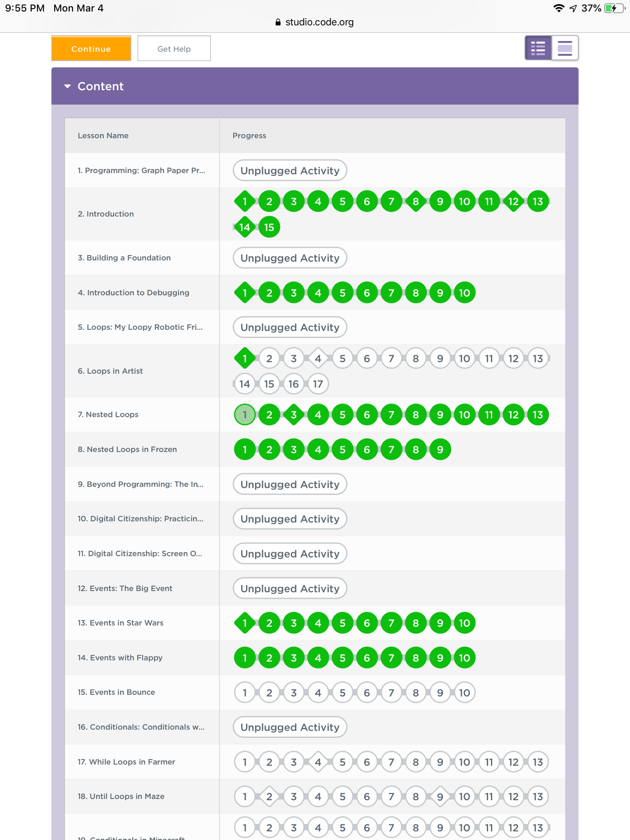Tap the studio.code.org address bar
This screenshot has height=840, width=630.
315,22
